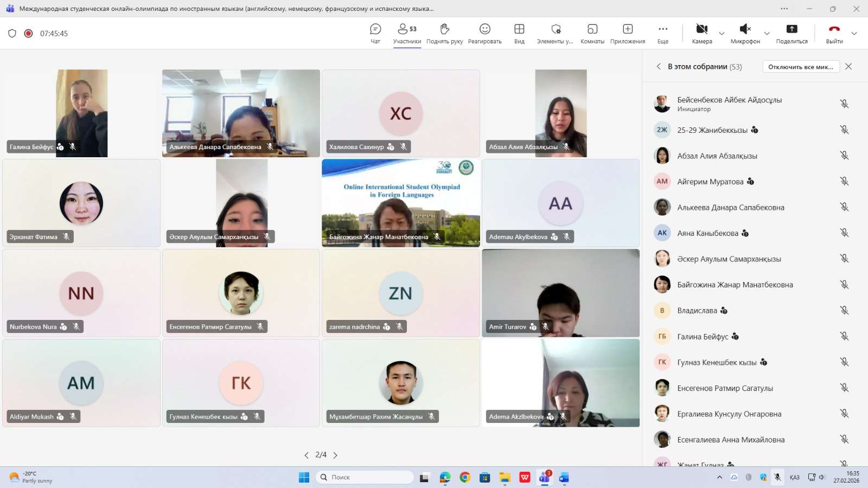
Task: Click the Windows taskbar search field
Action: (x=365, y=477)
